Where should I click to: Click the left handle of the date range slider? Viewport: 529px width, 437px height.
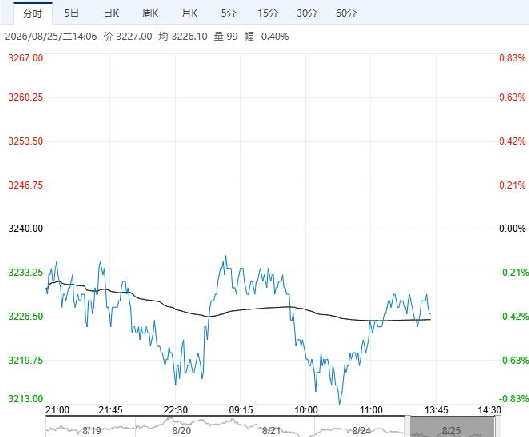point(408,427)
